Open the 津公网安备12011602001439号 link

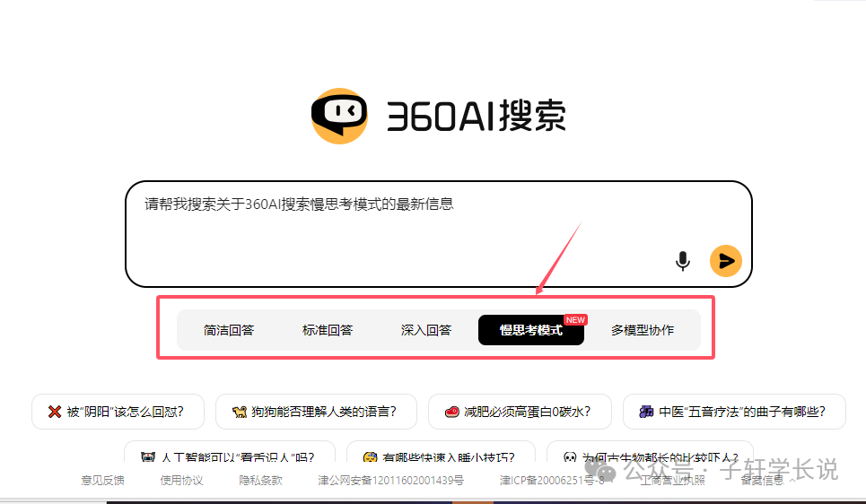tap(391, 481)
